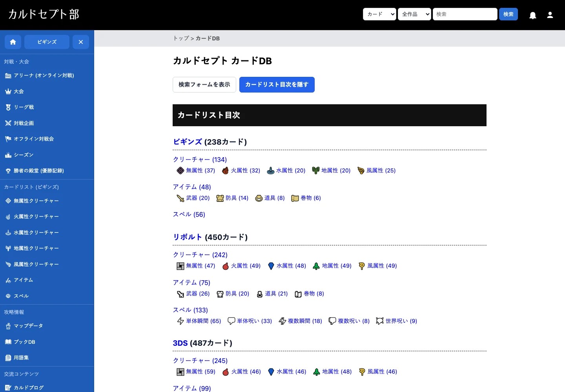Image resolution: width=565 pixels, height=392 pixels.
Task: Close the sidebar with the X button
Action: pyautogui.click(x=81, y=42)
